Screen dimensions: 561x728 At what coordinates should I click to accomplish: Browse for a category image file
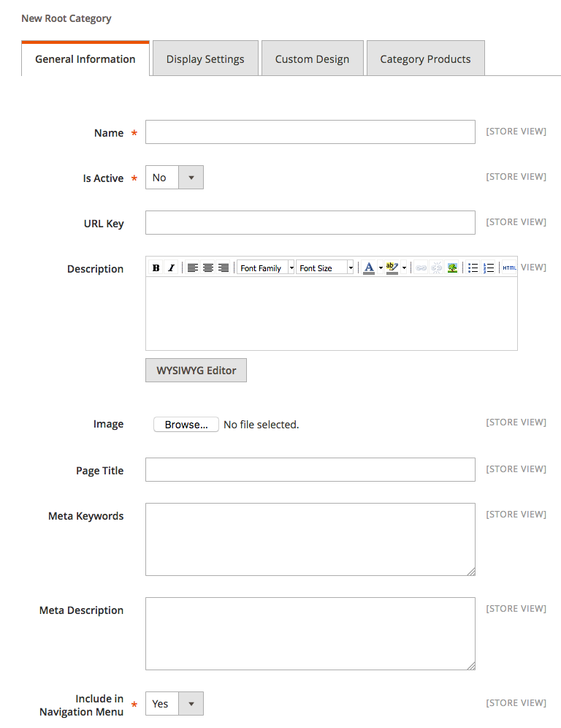[x=186, y=424]
